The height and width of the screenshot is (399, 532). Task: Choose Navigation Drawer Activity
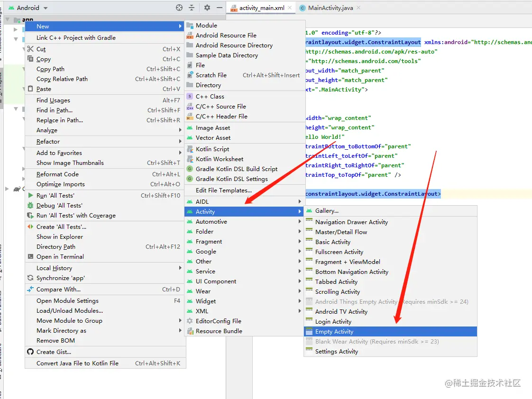pyautogui.click(x=391, y=222)
